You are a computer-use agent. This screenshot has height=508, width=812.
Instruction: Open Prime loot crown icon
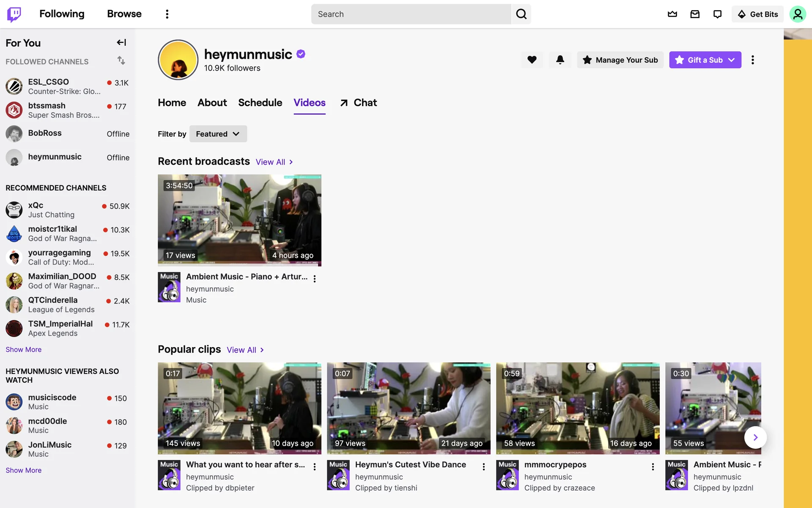coord(672,14)
